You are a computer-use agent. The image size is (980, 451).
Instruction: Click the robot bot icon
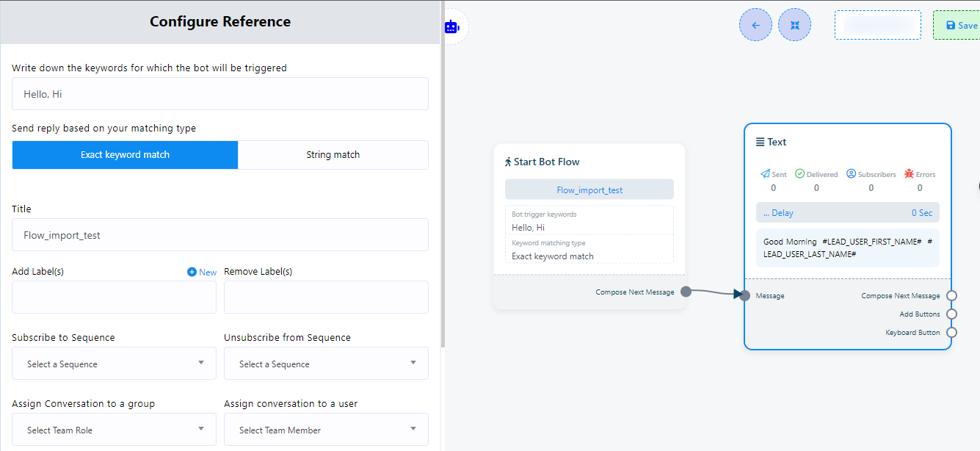tap(451, 27)
